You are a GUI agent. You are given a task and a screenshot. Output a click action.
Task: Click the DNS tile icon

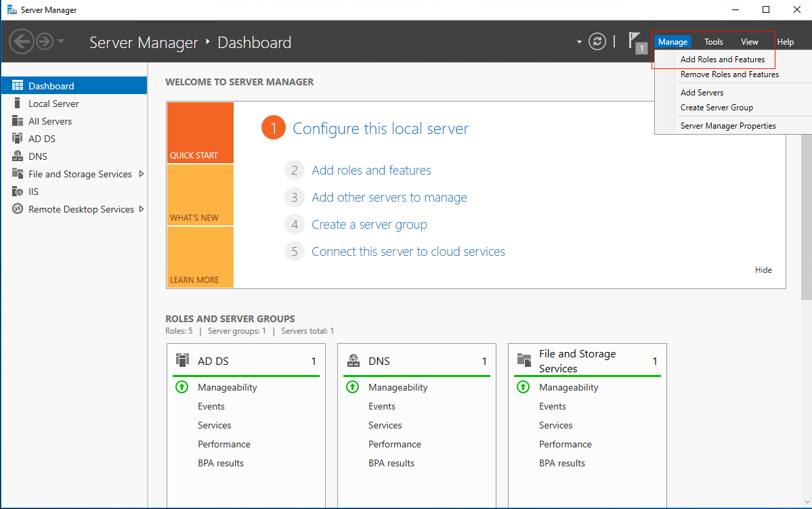pyautogui.click(x=354, y=360)
